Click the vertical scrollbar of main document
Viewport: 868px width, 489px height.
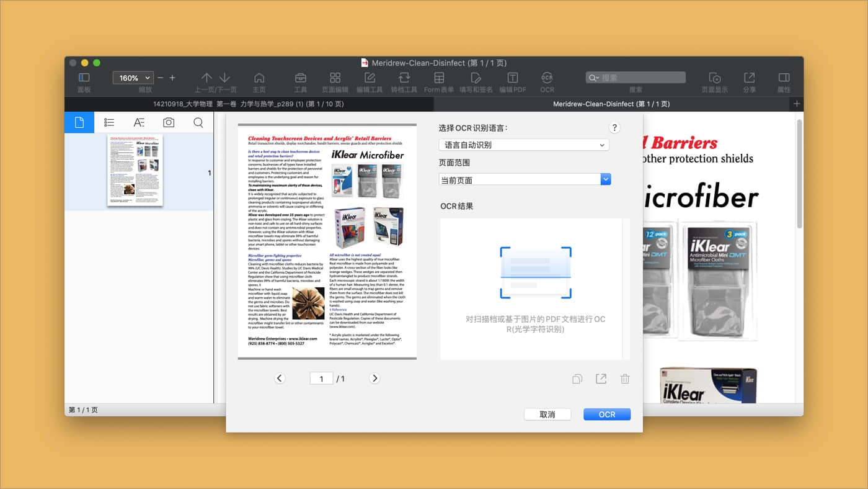799,174
